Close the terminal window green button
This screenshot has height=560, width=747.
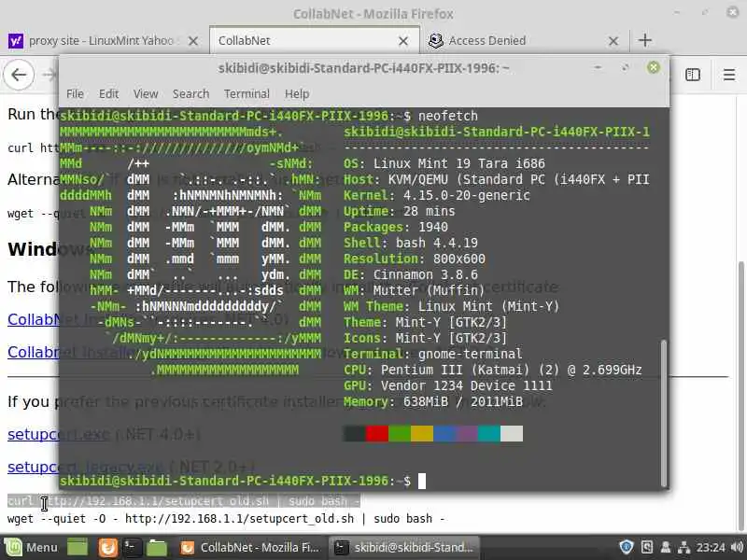(653, 67)
